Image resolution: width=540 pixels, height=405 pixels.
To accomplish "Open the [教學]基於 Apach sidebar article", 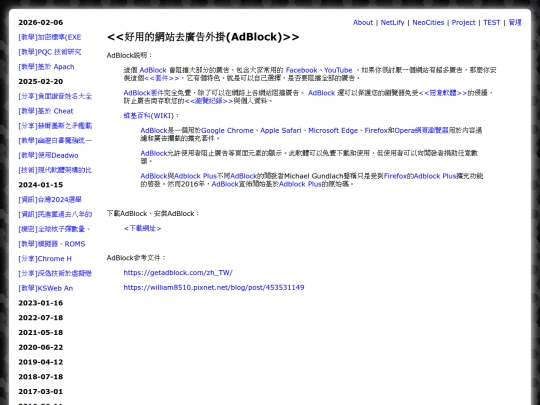I will [46, 67].
